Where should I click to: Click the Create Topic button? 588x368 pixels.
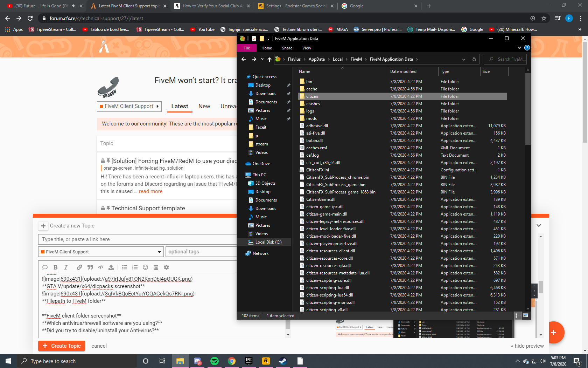point(62,346)
